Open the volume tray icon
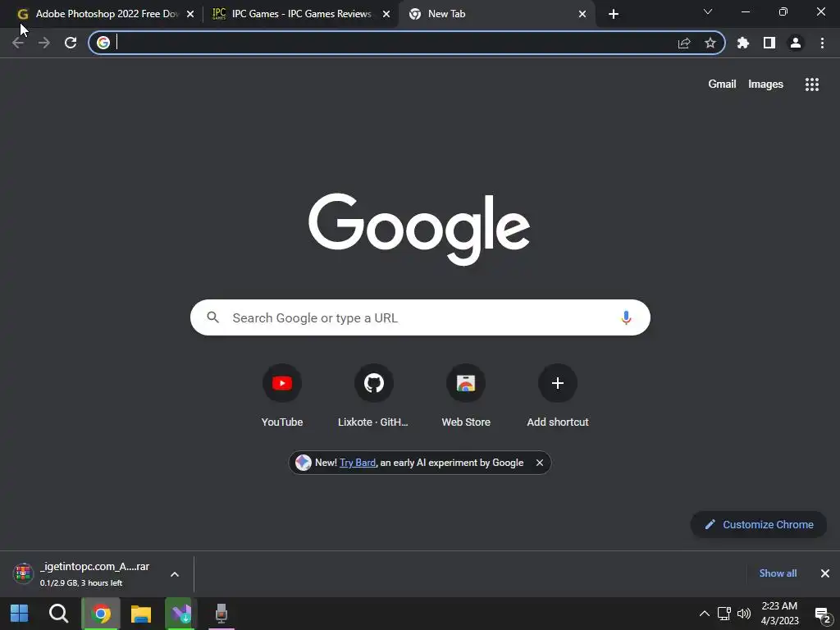This screenshot has height=630, width=840. click(x=744, y=614)
